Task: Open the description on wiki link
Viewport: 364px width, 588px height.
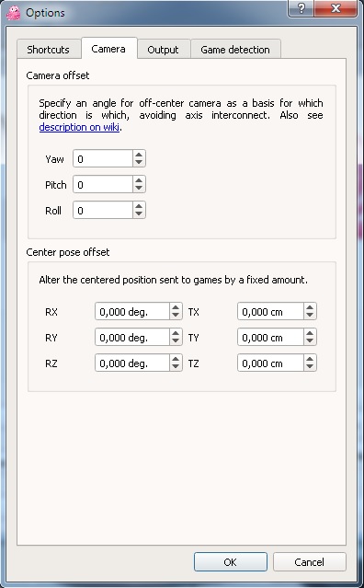Action: (79, 127)
